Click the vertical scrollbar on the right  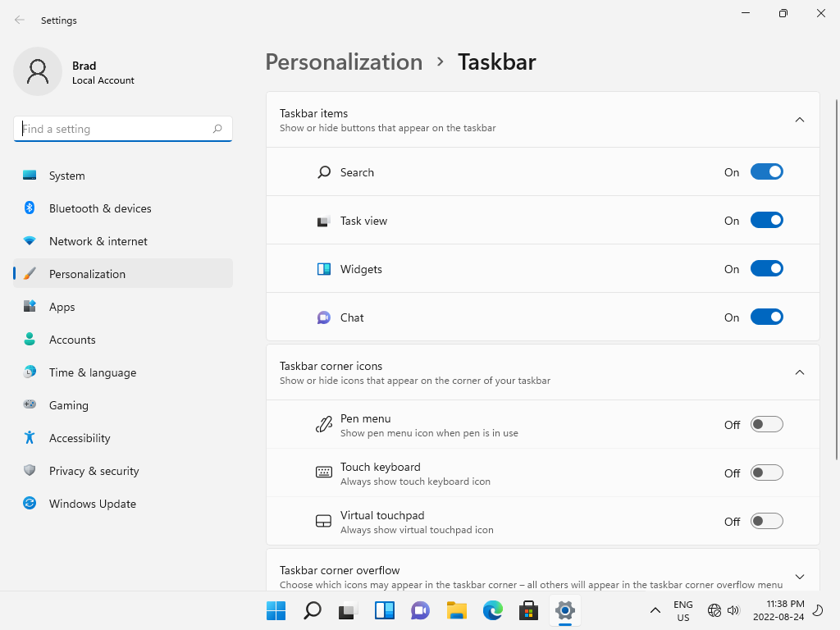coord(836,279)
